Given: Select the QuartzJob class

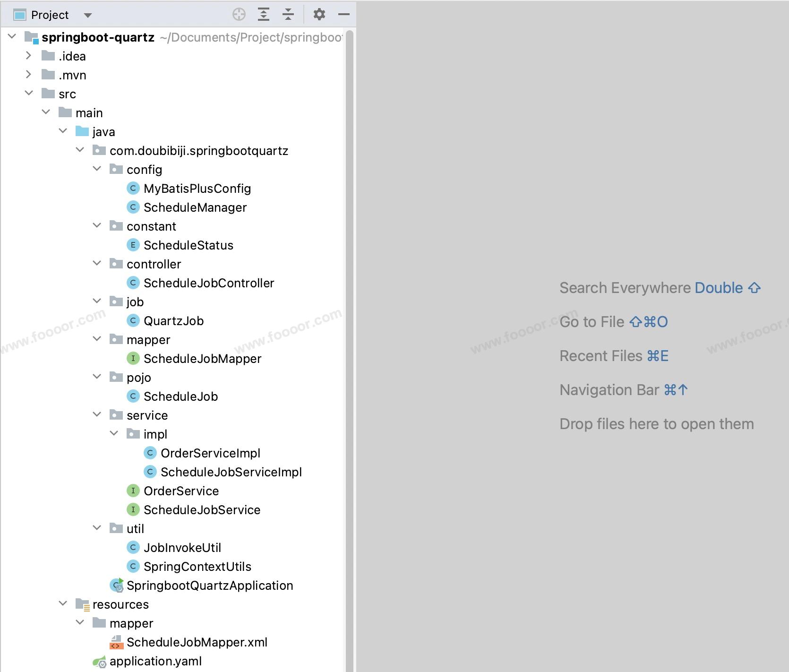Looking at the screenshot, I should click(x=173, y=320).
